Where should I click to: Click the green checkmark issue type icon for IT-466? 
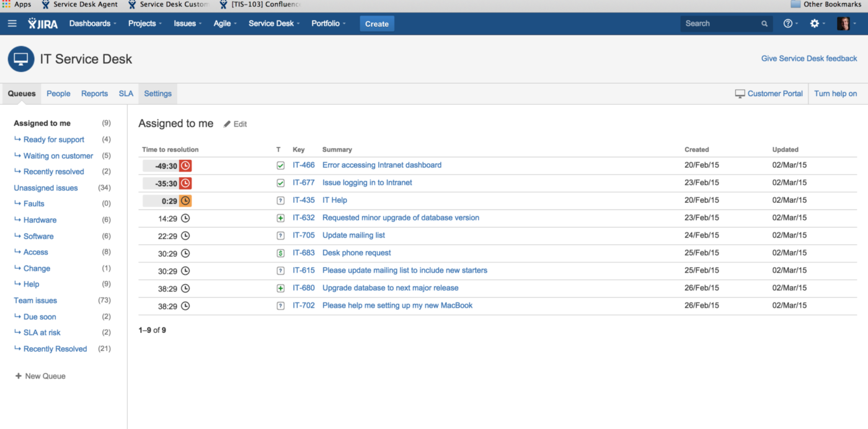[x=280, y=165]
